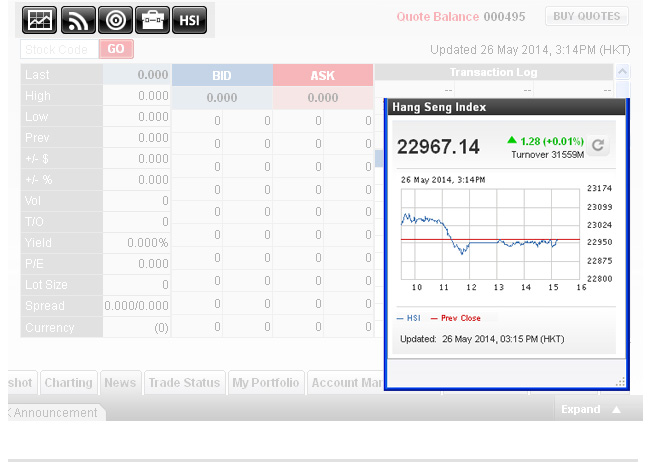Click the GO button

[x=116, y=49]
